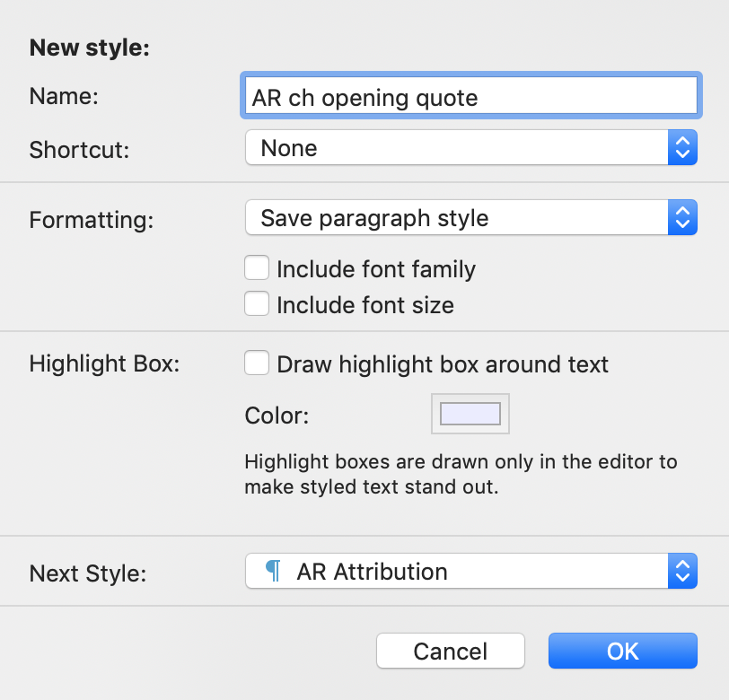Open the Save paragraph style dropdown
This screenshot has width=729, height=700.
pyautogui.click(x=471, y=217)
